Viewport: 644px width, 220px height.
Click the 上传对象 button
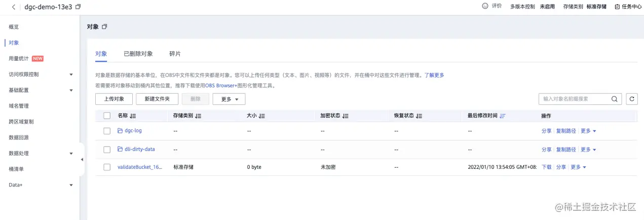[113, 99]
